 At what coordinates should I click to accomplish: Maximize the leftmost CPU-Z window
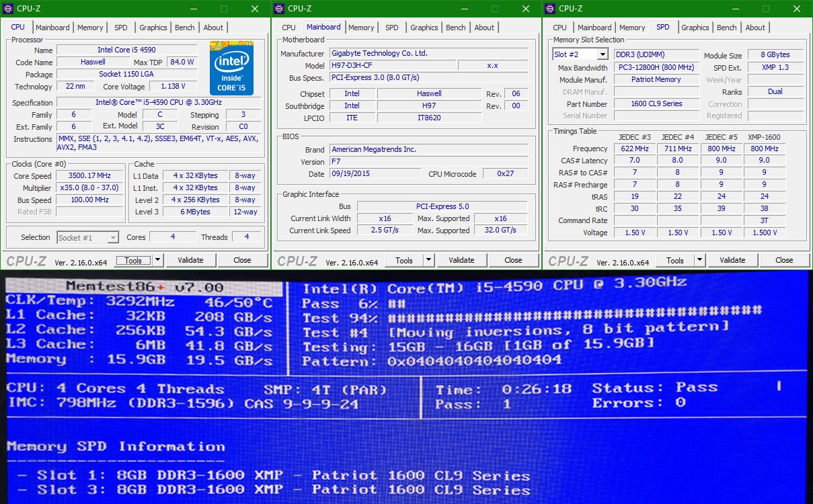pos(224,9)
